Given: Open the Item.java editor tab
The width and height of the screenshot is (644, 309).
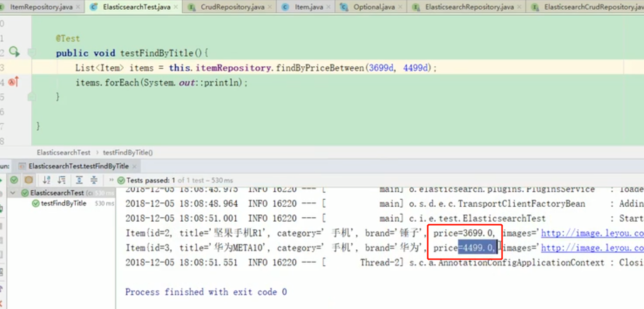Looking at the screenshot, I should click(x=309, y=7).
